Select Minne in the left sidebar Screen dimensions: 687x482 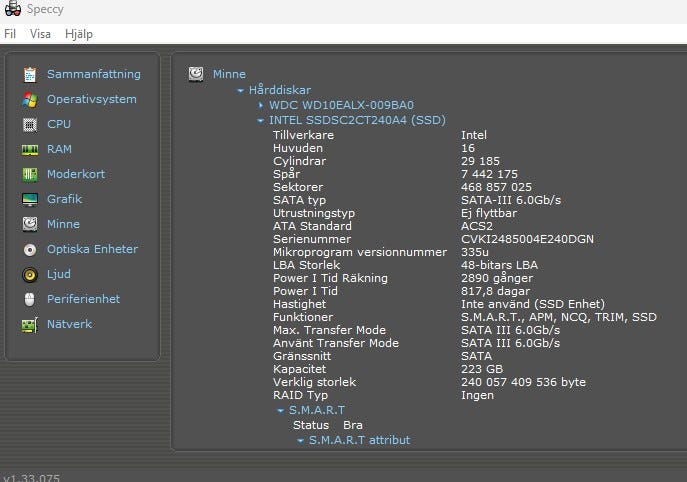63,224
